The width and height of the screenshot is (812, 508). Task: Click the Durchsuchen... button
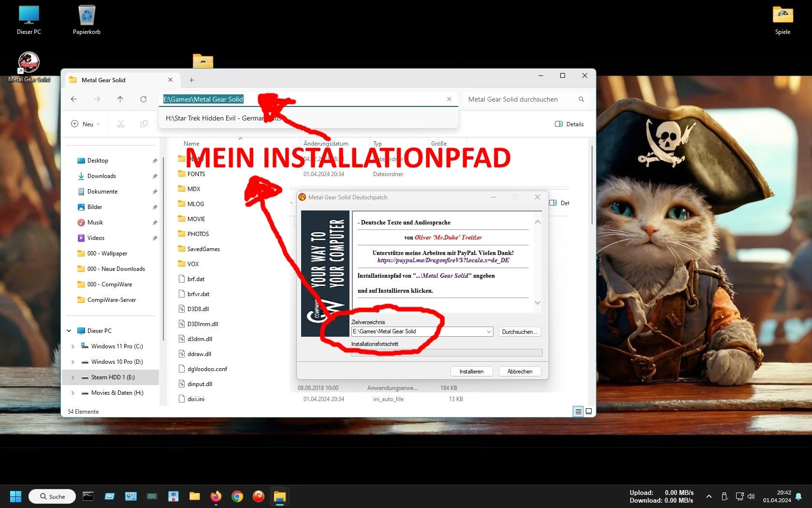(520, 332)
